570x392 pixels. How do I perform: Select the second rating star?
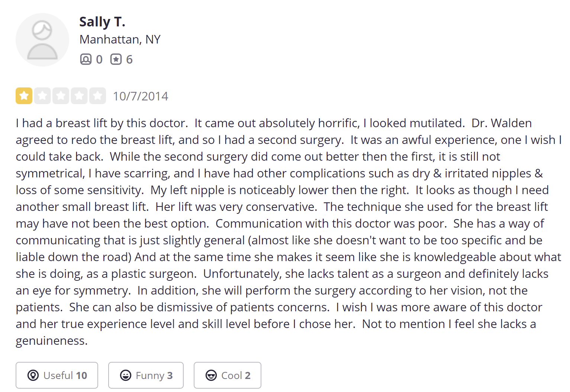[42, 96]
